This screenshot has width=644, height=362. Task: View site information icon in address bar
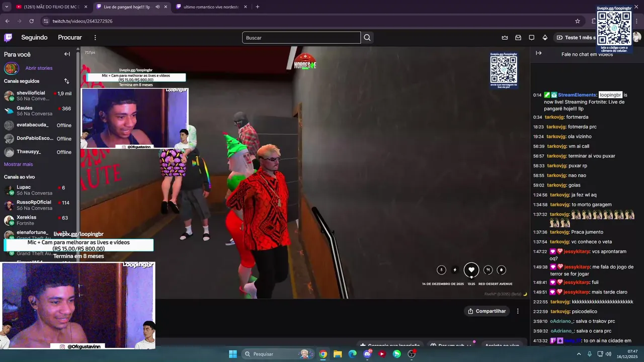pos(46,21)
